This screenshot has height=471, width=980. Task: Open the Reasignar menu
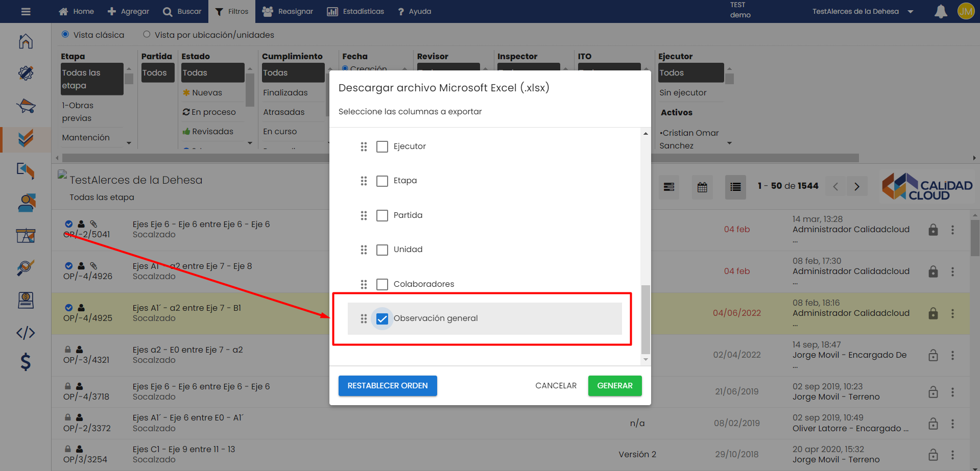point(288,11)
